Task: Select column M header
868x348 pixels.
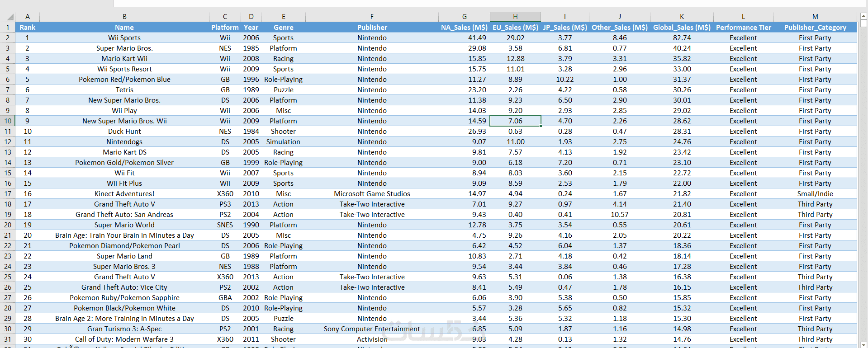Action: (815, 17)
